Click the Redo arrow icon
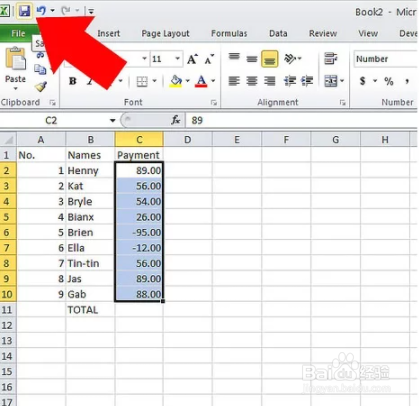Image resolution: width=419 pixels, height=406 pixels. (66, 11)
